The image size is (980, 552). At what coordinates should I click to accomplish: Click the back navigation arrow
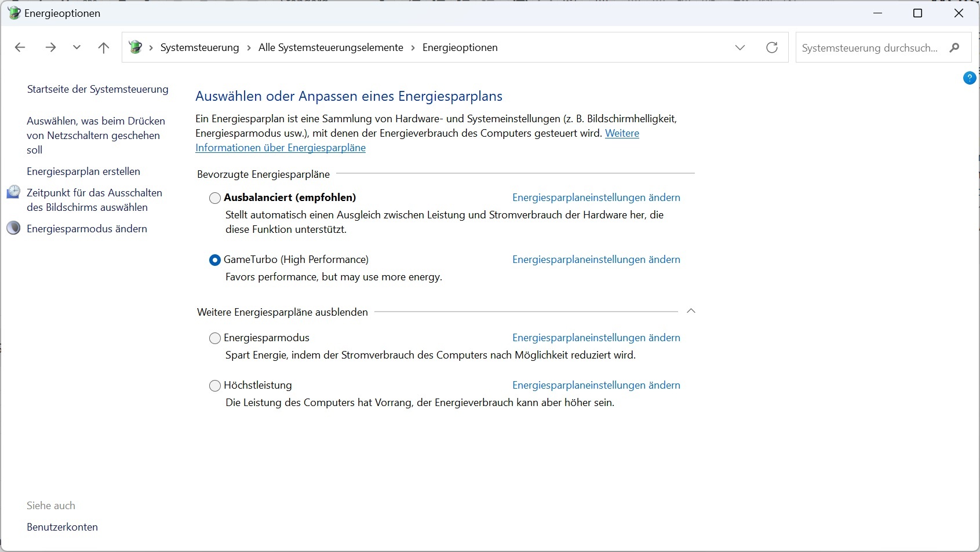click(x=20, y=47)
